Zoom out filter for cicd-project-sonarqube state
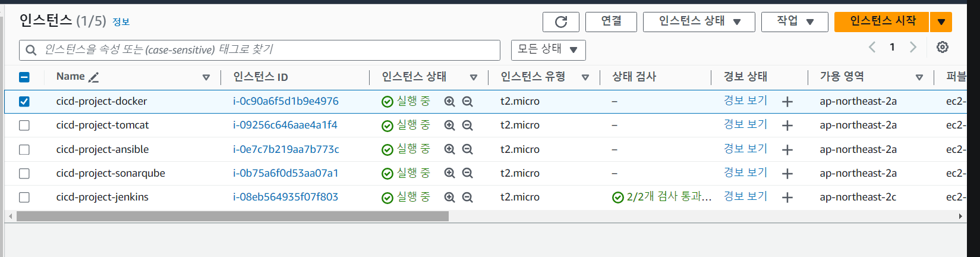 468,173
